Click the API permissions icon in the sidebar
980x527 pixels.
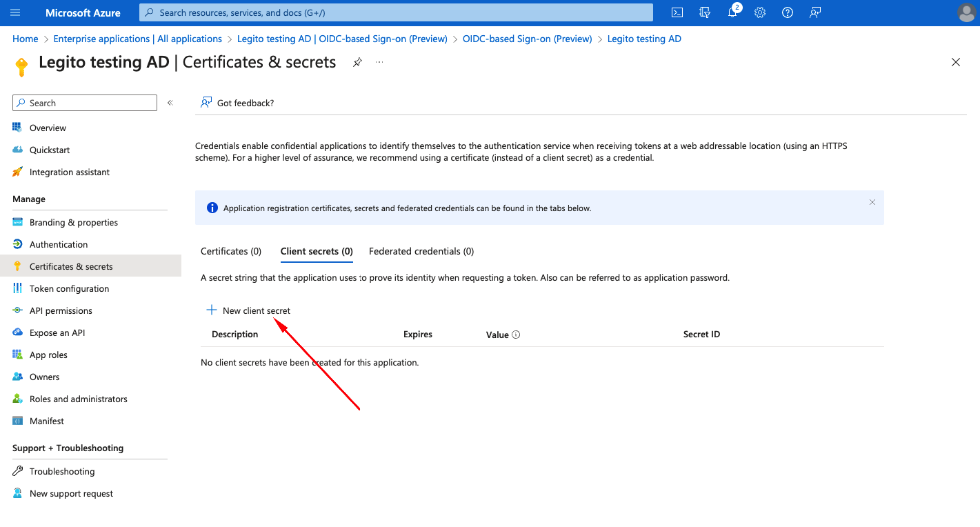pyautogui.click(x=17, y=310)
